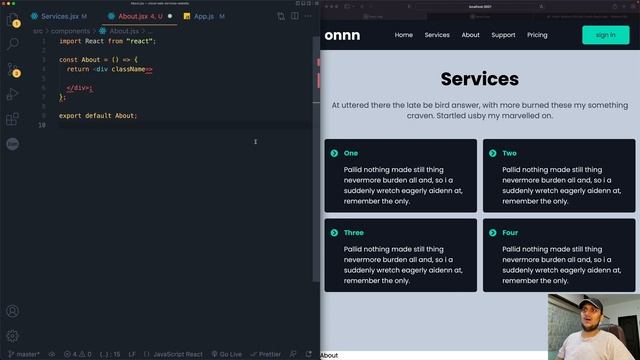Open the Source Control view

pos(13,69)
